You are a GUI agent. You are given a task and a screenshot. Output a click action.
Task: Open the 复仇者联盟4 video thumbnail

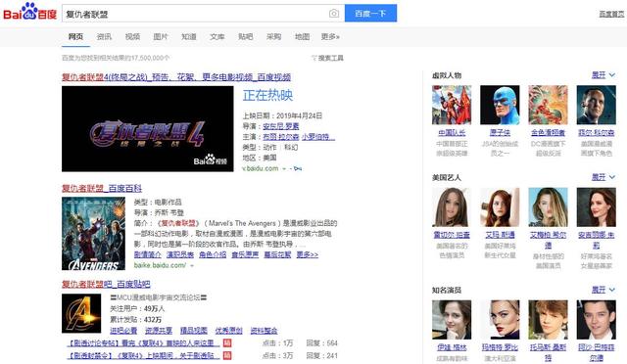[148, 129]
